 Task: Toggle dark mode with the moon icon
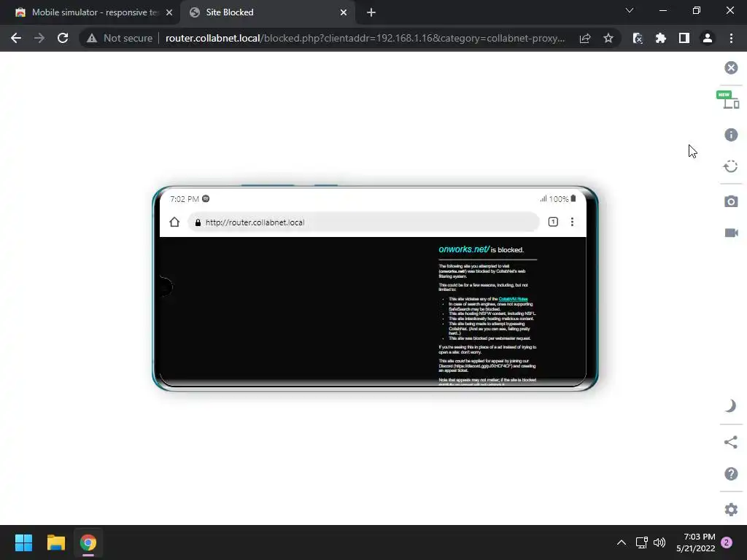[x=731, y=406]
